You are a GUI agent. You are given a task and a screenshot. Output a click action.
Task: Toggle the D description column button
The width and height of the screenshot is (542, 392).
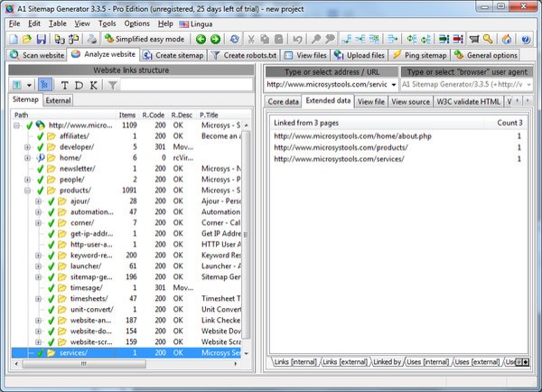(x=79, y=85)
